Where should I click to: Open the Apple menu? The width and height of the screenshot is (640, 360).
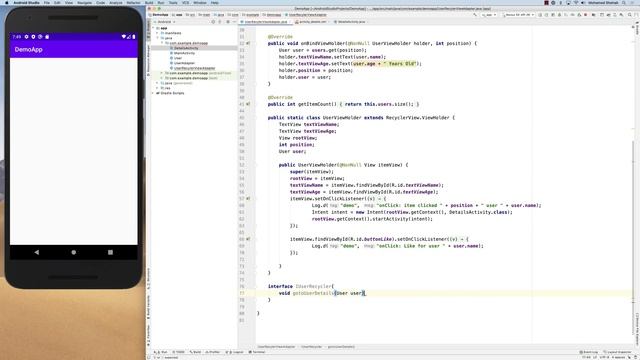(x=7, y=2)
